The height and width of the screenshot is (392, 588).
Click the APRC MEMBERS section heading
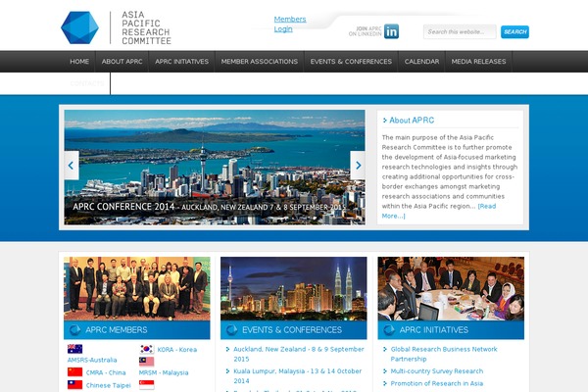pos(117,330)
